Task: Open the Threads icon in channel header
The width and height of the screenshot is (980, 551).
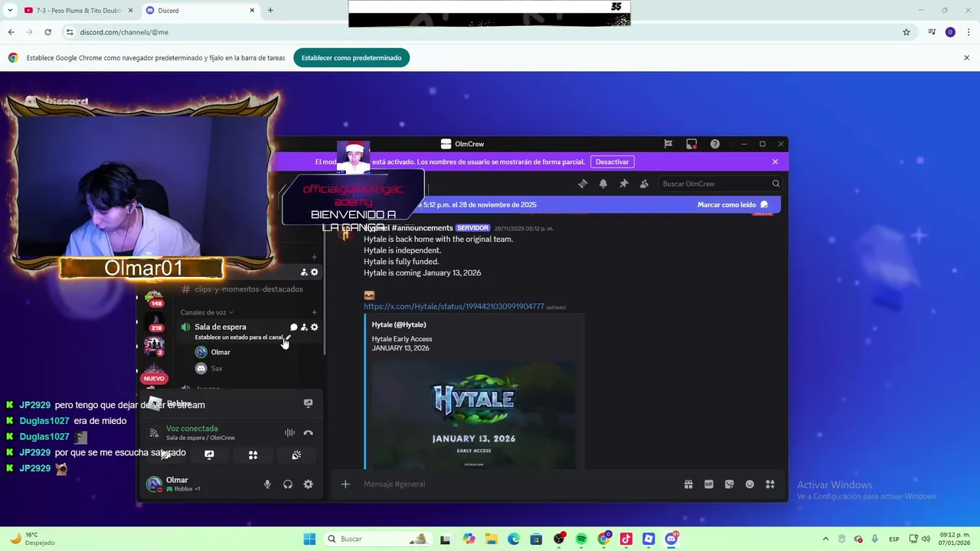Action: click(x=583, y=184)
